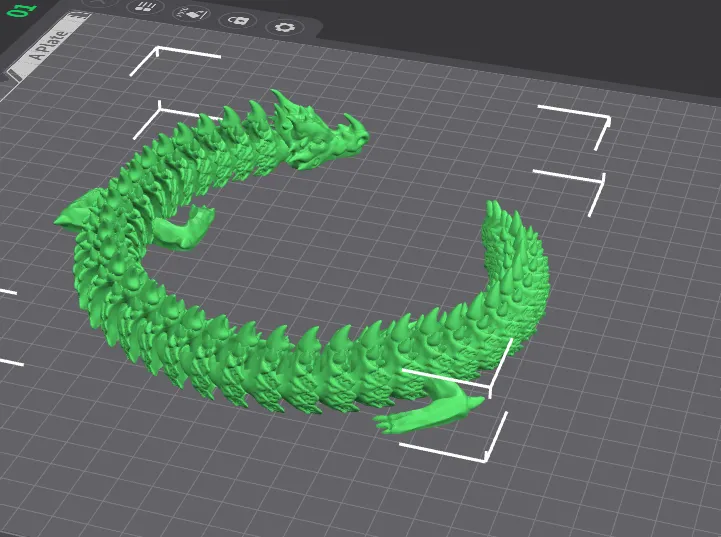721x537 pixels.
Task: Click the auto-orient icon on plate
Action: (189, 13)
